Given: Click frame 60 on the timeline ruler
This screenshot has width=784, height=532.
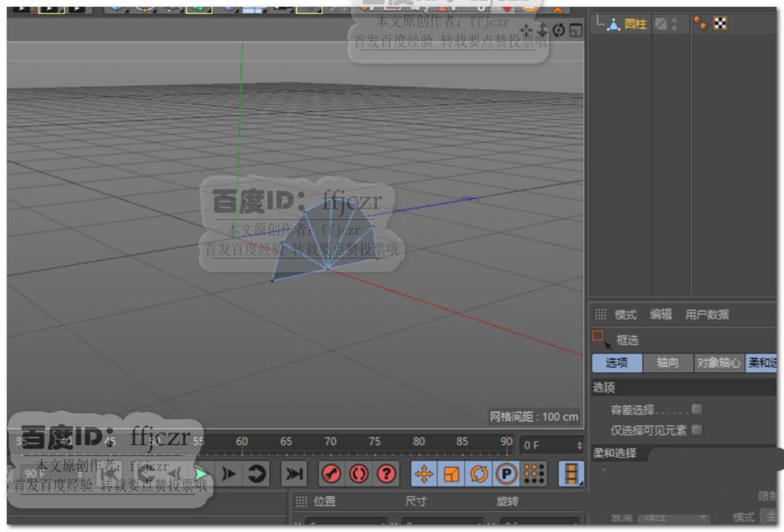Looking at the screenshot, I should click(x=241, y=442).
